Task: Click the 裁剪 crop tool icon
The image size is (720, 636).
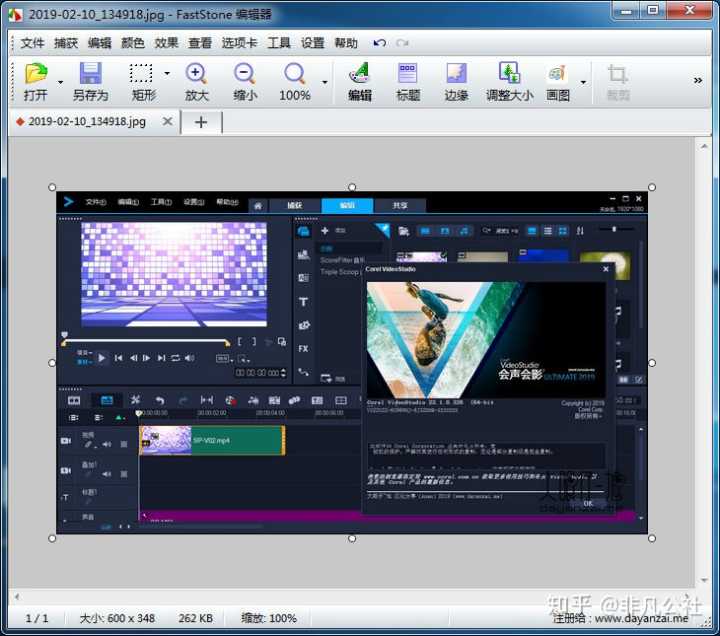Action: (x=618, y=73)
